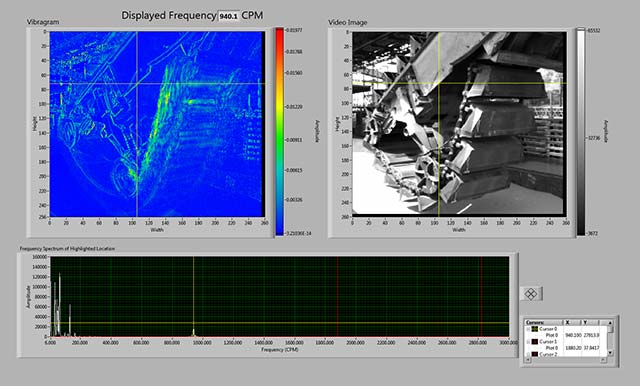Image resolution: width=640 pixels, height=386 pixels.
Task: Click the Vibragram crosshair intersection
Action: [137, 84]
